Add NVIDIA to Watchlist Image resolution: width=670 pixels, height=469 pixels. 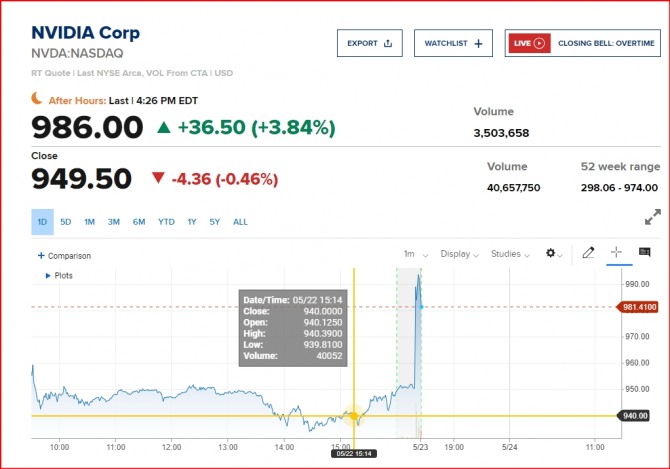pos(454,43)
